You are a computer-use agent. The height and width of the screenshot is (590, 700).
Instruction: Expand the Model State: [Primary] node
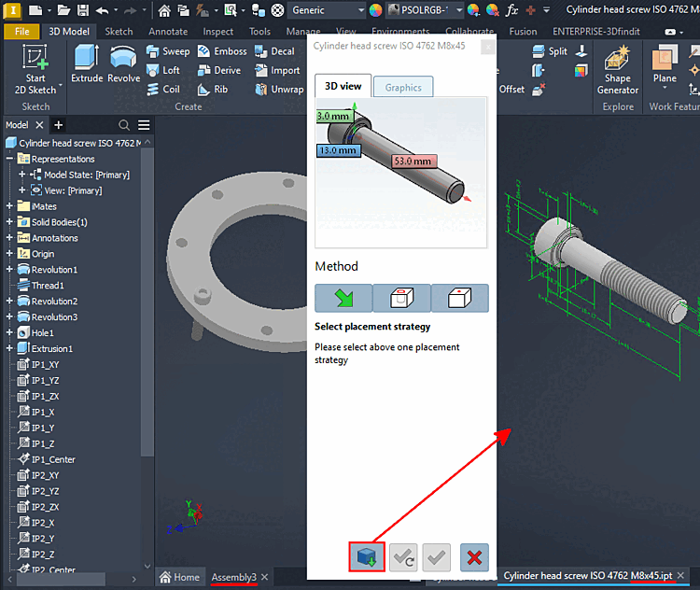(x=21, y=175)
